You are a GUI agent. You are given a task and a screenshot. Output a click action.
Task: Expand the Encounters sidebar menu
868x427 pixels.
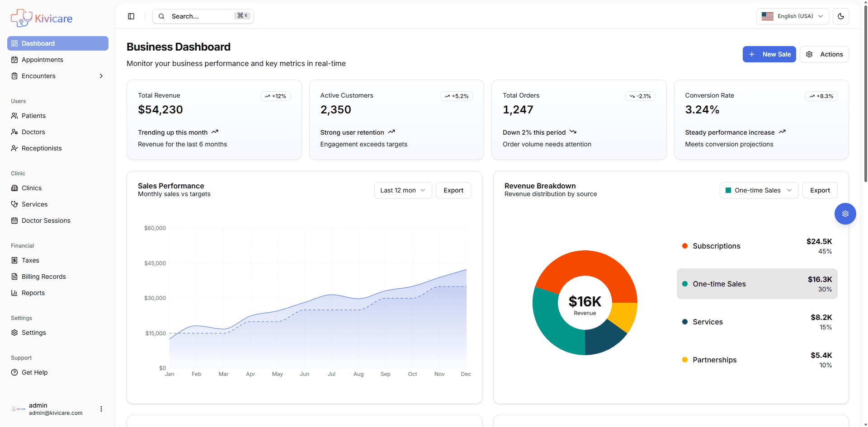click(x=101, y=75)
